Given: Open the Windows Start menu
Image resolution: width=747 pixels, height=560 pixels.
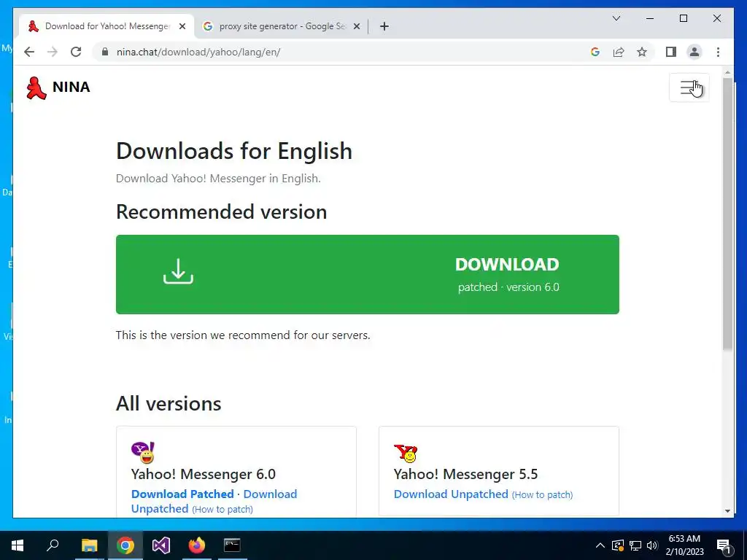Looking at the screenshot, I should click(18, 545).
